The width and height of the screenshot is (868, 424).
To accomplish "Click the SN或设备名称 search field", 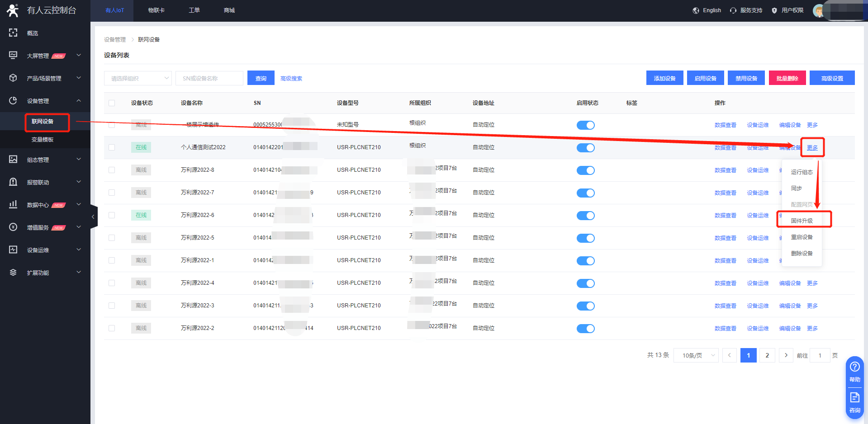I will pyautogui.click(x=209, y=78).
